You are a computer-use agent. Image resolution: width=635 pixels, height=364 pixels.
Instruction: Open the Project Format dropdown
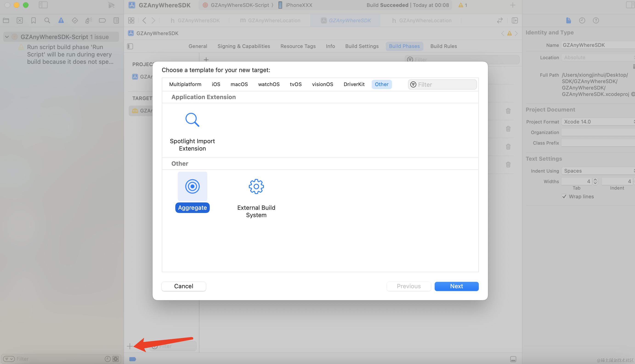click(598, 122)
